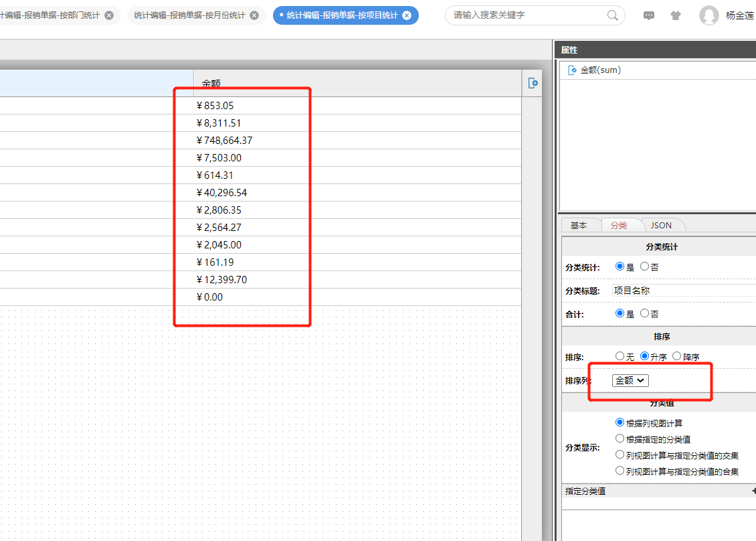Image resolution: width=756 pixels, height=541 pixels.
Task: Select 根据列视图计算 option
Action: pyautogui.click(x=620, y=422)
